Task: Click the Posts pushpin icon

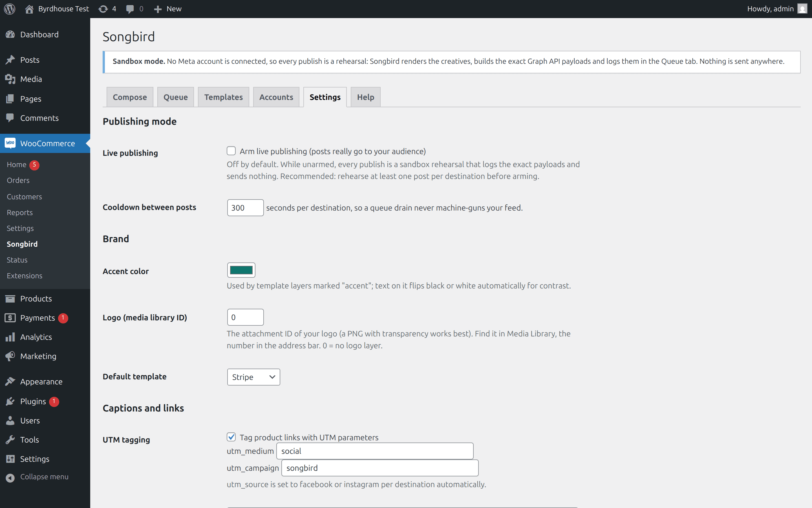Action: point(10,60)
